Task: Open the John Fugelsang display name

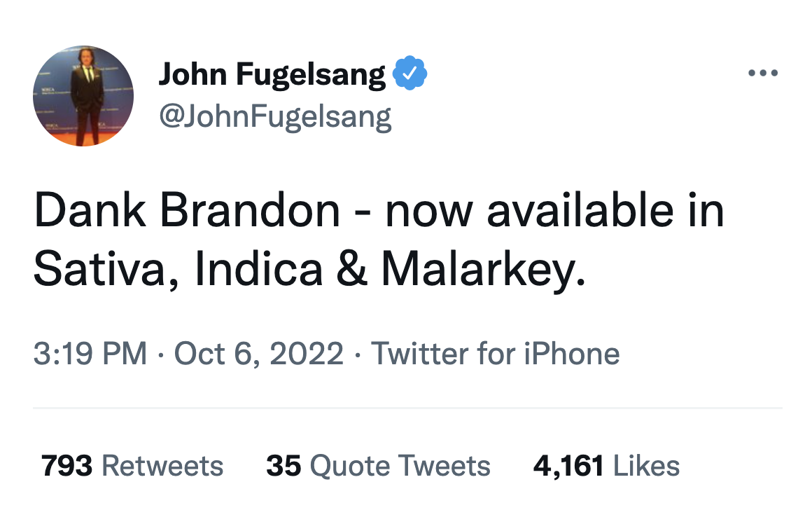Action: pos(272,74)
